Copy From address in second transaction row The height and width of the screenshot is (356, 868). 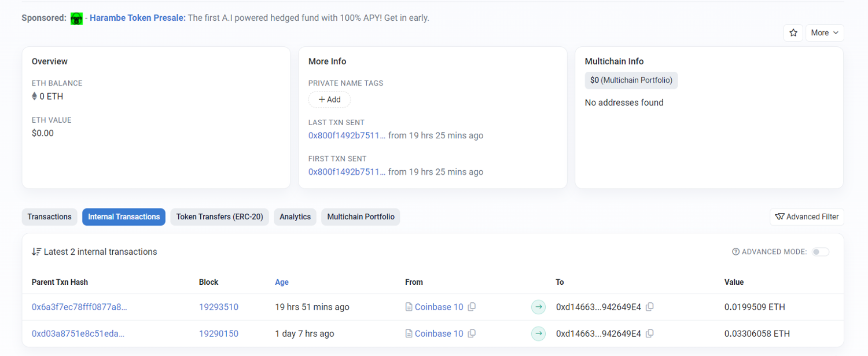coord(472,334)
